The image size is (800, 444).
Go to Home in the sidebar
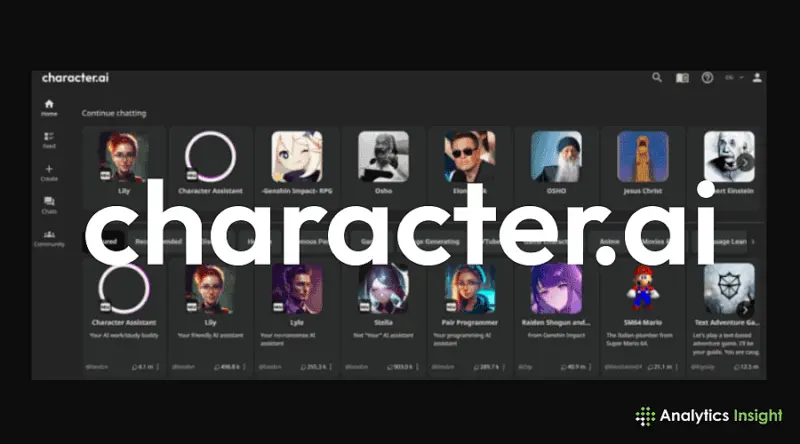[x=49, y=108]
